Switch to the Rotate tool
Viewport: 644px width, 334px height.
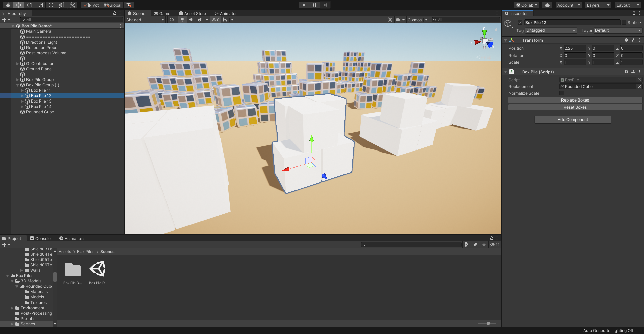point(30,5)
